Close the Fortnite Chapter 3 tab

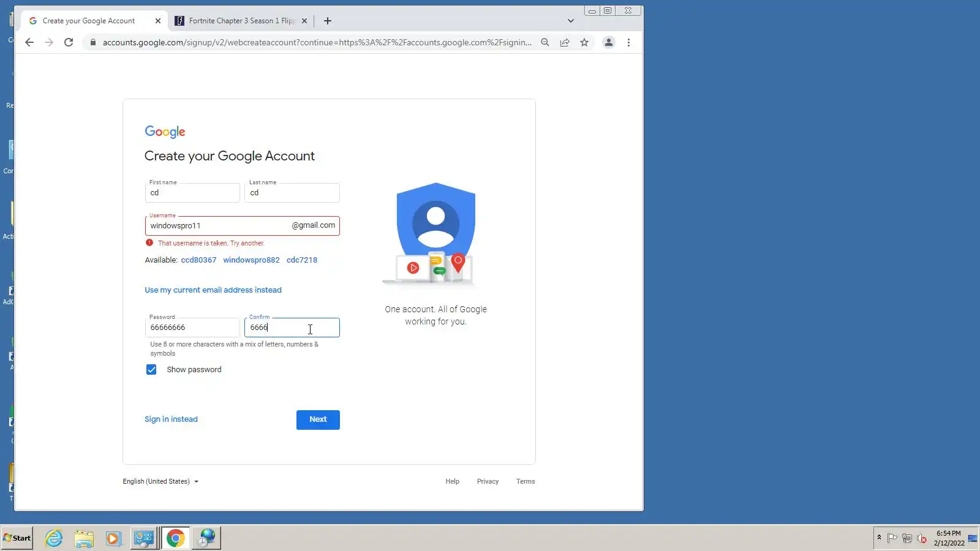point(304,21)
